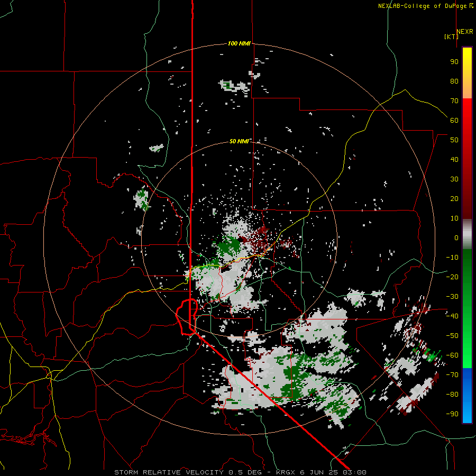Click the -60 value on the velocity scale
Image resolution: width=476 pixels, height=476 pixels.
(x=452, y=355)
